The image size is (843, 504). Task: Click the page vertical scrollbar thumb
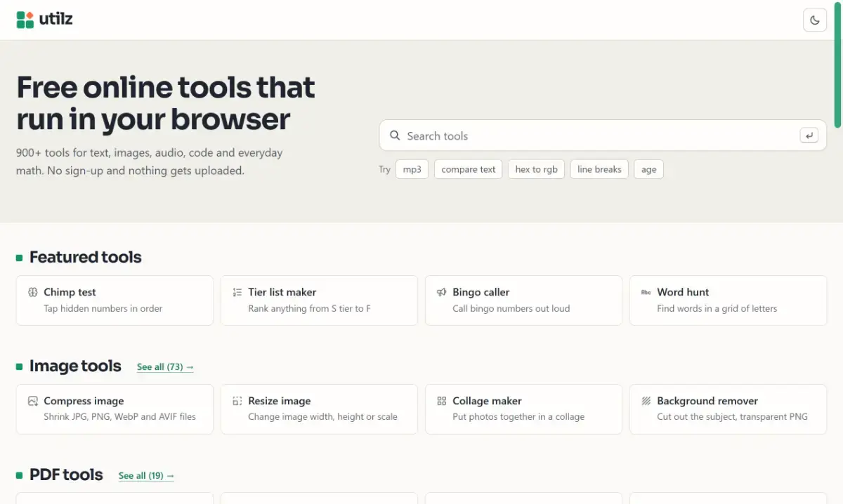pos(837,65)
